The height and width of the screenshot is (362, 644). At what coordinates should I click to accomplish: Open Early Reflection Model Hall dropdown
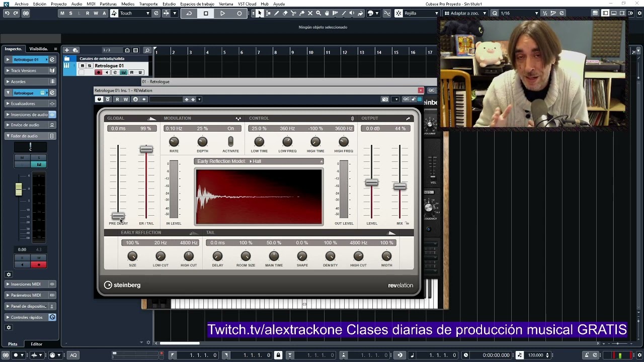point(259,161)
